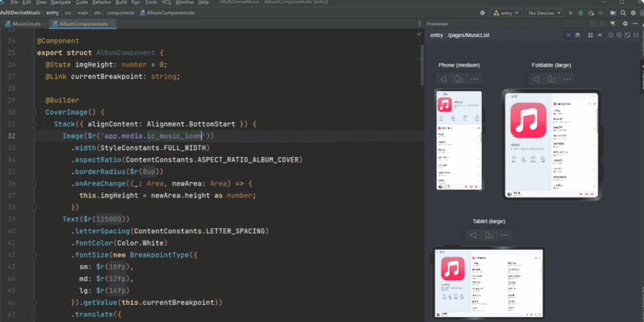
Task: Zoom out on the Previewer
Action: [611, 35]
